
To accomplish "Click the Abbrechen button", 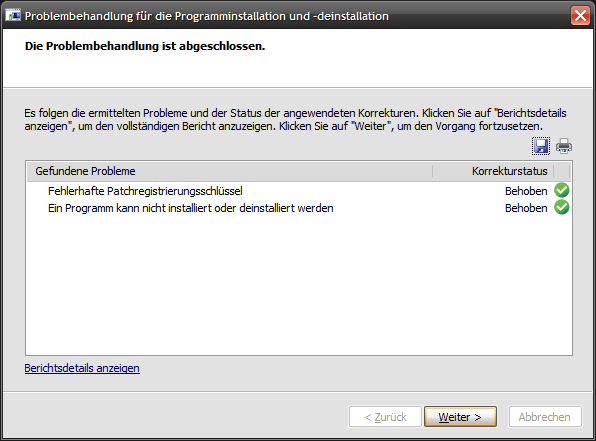I will tap(545, 417).
